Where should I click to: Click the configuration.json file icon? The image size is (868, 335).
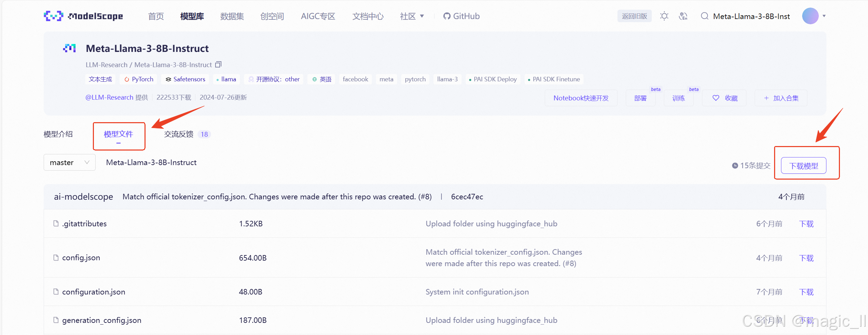click(x=56, y=292)
